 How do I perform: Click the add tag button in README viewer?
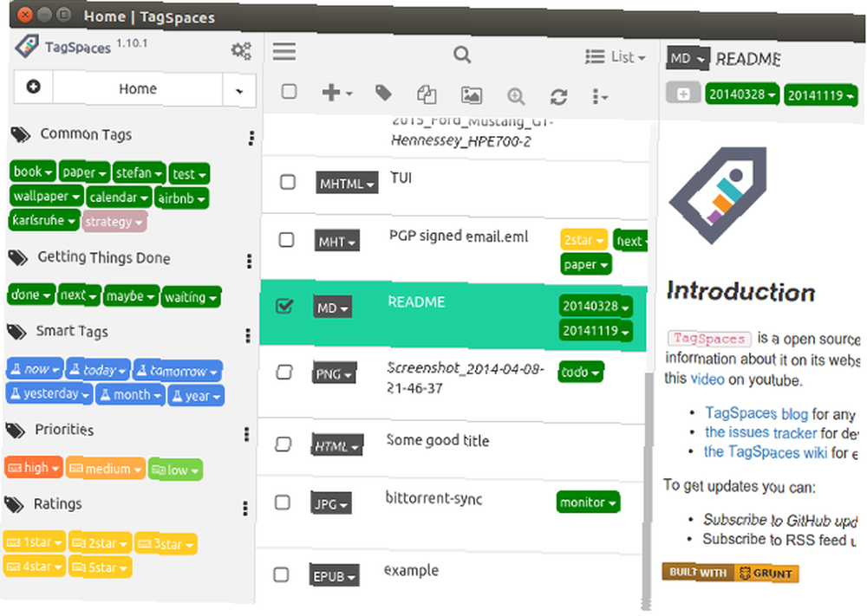[x=683, y=94]
